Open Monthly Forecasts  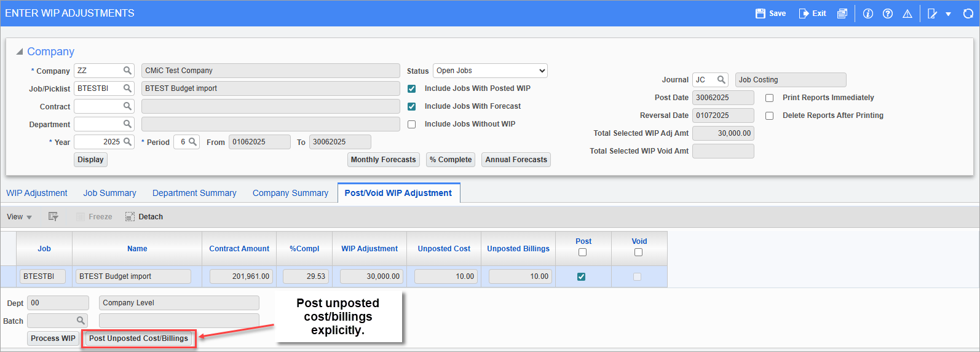tap(384, 160)
